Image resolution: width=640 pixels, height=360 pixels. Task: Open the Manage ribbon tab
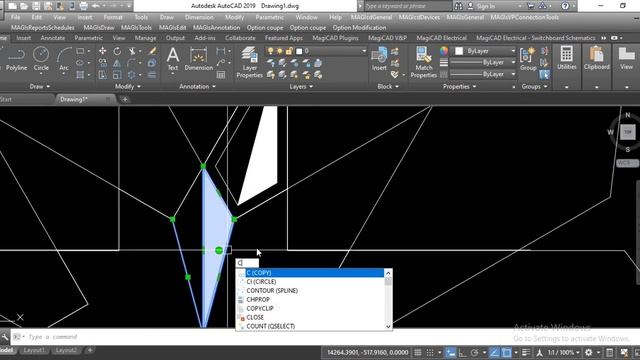[145, 38]
